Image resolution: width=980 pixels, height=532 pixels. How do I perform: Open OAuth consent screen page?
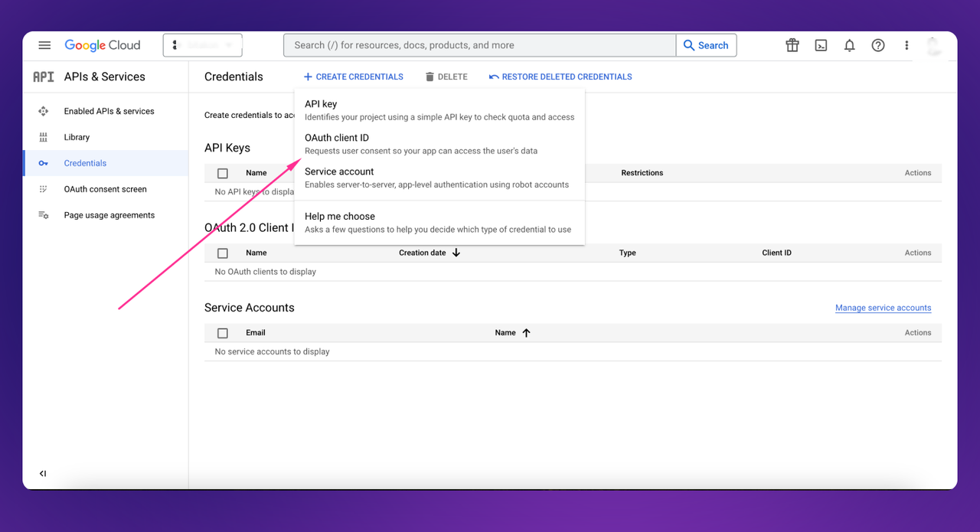point(106,189)
